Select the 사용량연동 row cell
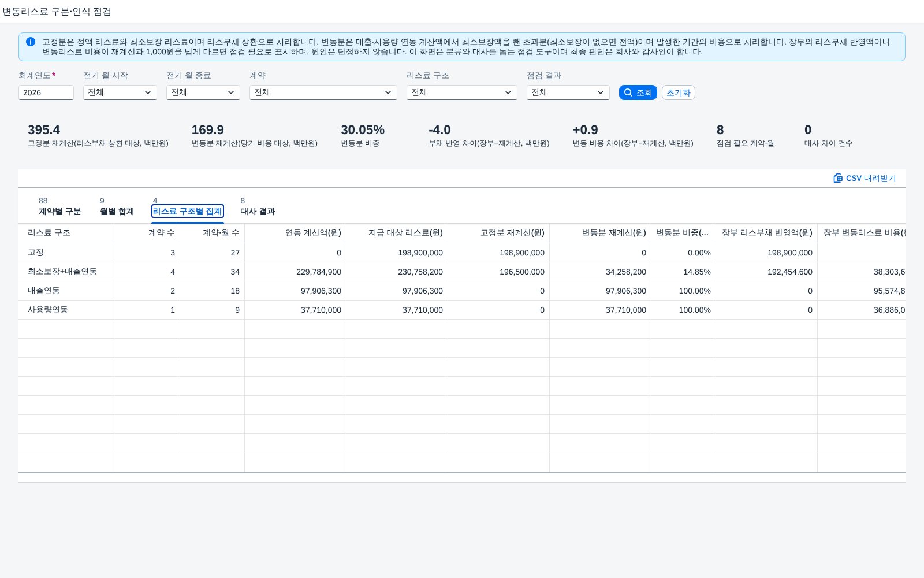 tap(67, 310)
